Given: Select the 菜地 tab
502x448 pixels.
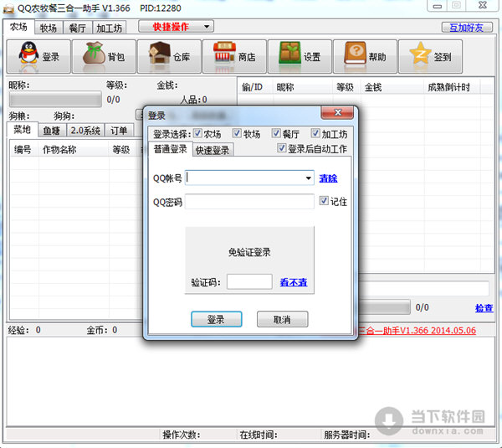Looking at the screenshot, I should coord(22,130).
